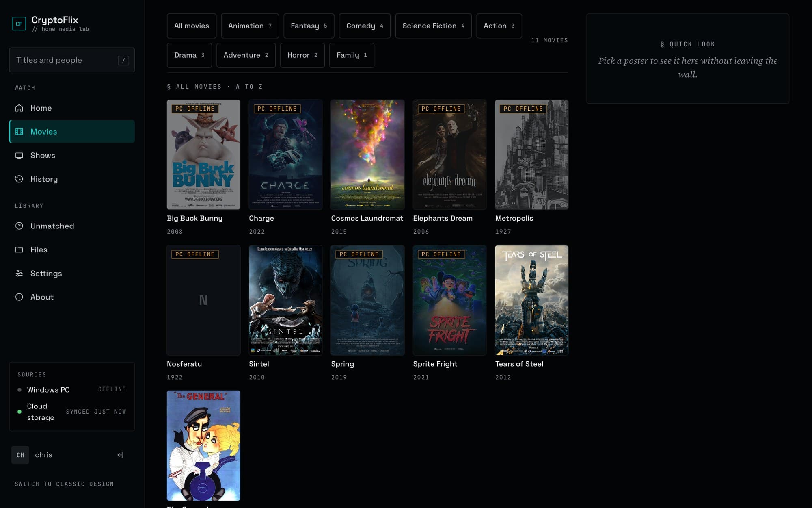The height and width of the screenshot is (508, 812).
Task: Filter by Science Fiction genre
Action: (x=433, y=26)
